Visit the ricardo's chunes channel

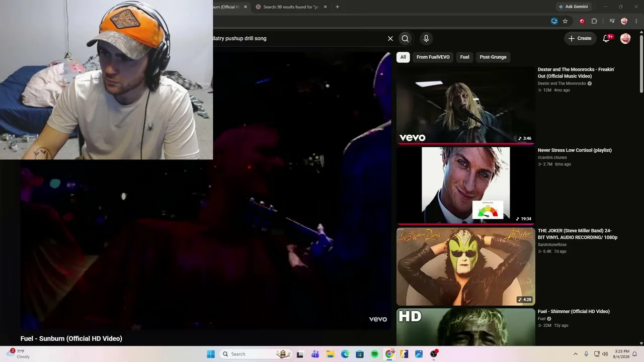(552, 157)
